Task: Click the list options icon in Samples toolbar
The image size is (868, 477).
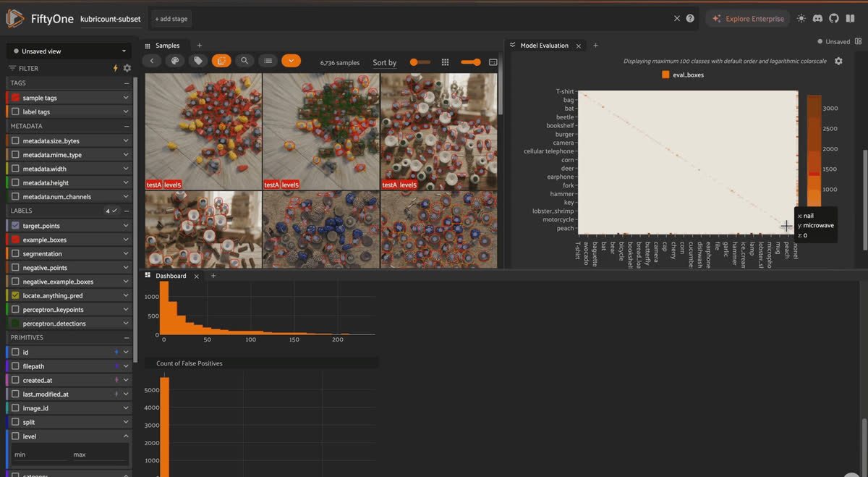Action: (x=268, y=62)
